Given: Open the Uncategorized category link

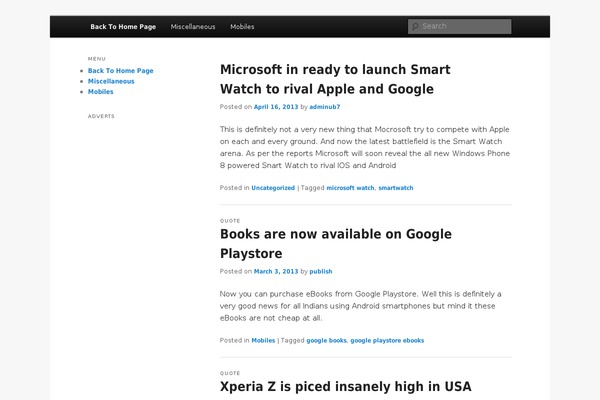Looking at the screenshot, I should tap(273, 187).
